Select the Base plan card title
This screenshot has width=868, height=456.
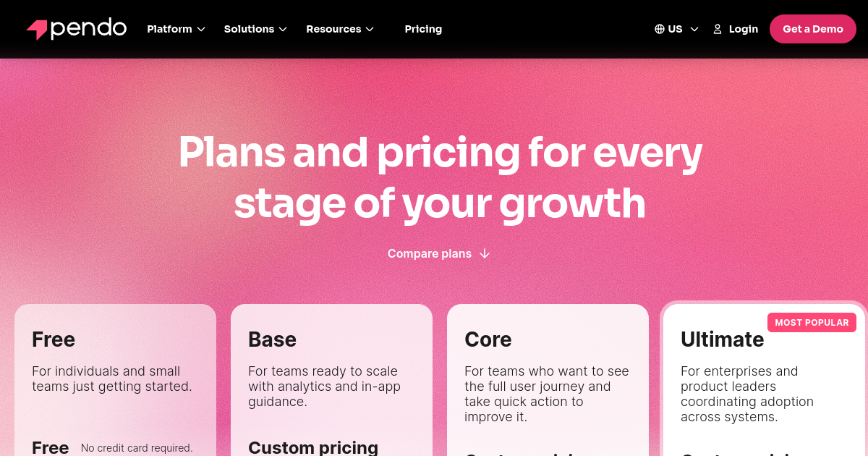(272, 339)
